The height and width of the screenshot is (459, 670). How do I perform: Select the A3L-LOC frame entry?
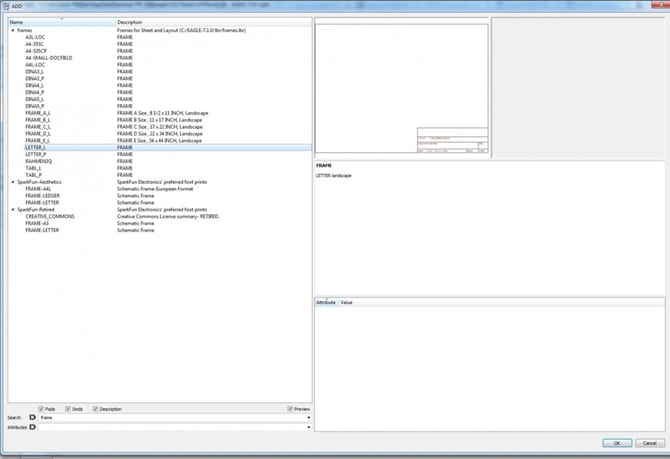pos(35,37)
